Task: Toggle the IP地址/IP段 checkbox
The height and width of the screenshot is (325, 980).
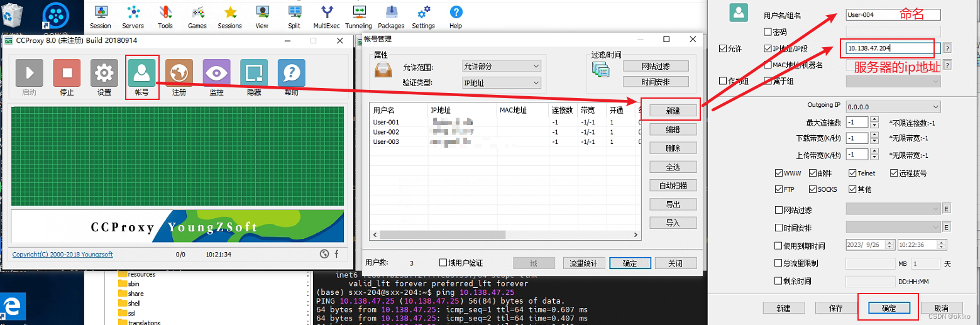Action: pyautogui.click(x=768, y=48)
